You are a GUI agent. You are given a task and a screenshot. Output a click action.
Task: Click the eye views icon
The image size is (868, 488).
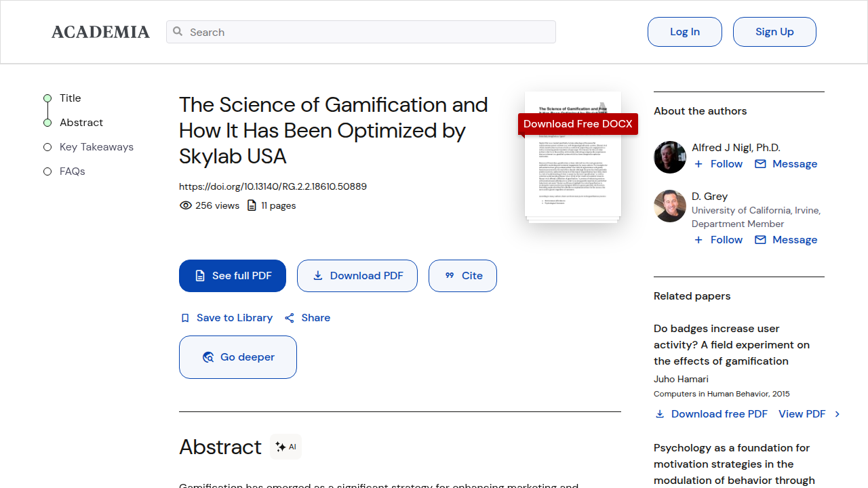pyautogui.click(x=185, y=205)
